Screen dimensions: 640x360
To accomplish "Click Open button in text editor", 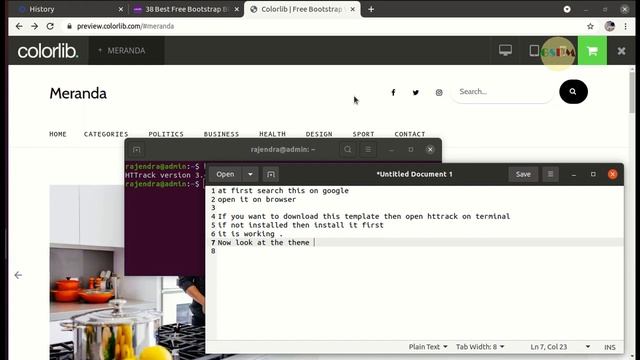I will [x=225, y=174].
